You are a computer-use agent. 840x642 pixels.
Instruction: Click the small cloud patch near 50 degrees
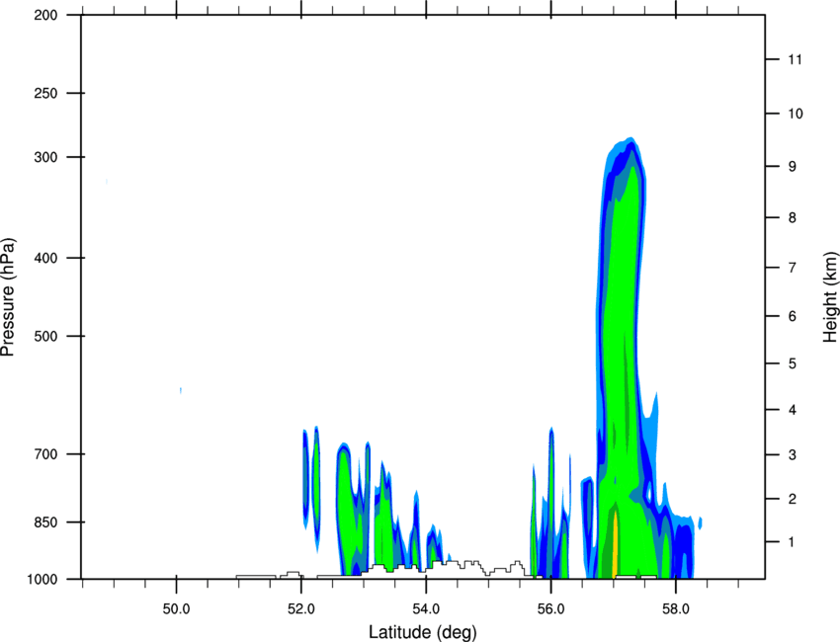click(181, 390)
